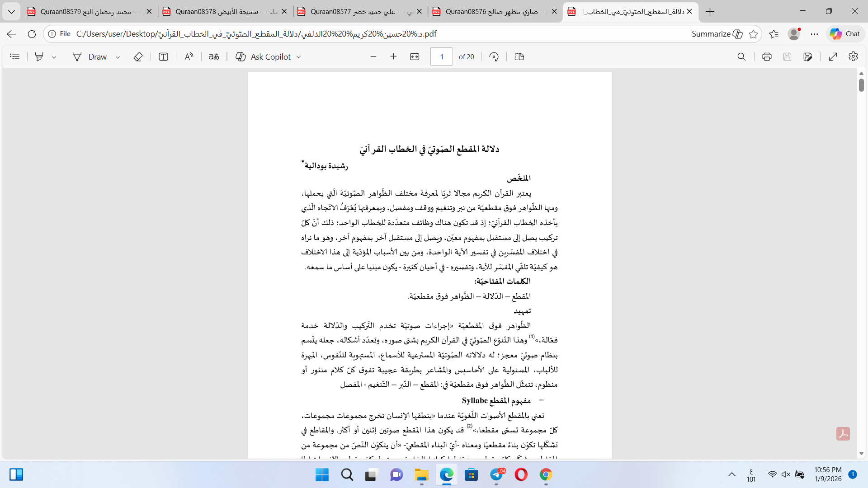This screenshot has height=488, width=868.
Task: Close the Quraan08577 tab
Action: pos(419,12)
